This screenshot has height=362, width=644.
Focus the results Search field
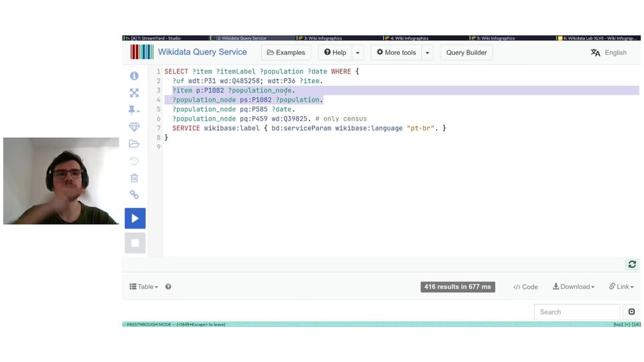(x=577, y=312)
